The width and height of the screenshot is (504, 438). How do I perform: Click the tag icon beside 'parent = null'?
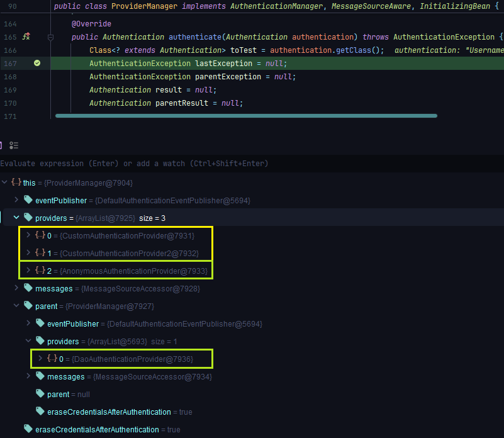click(x=40, y=394)
